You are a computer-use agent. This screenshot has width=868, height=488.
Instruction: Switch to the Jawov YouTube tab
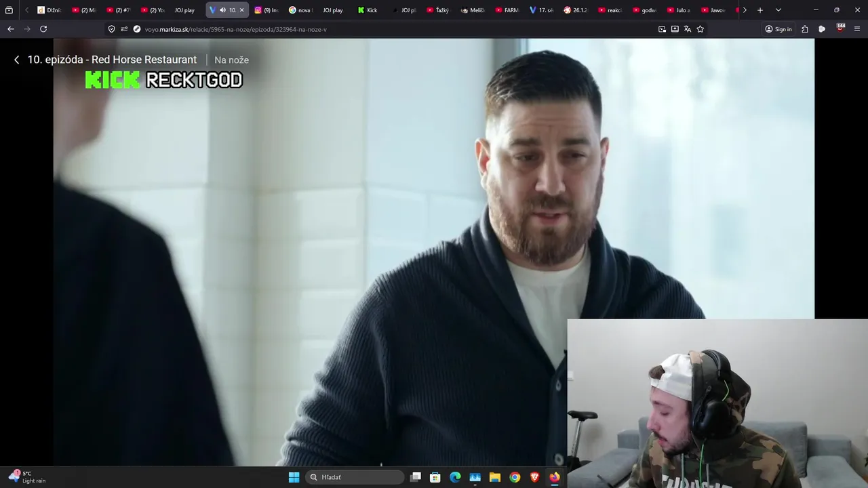[714, 10]
